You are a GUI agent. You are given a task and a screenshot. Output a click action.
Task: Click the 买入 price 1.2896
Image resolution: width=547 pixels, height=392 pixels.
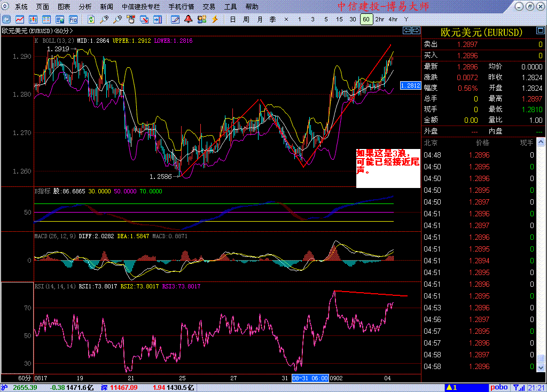(x=467, y=56)
